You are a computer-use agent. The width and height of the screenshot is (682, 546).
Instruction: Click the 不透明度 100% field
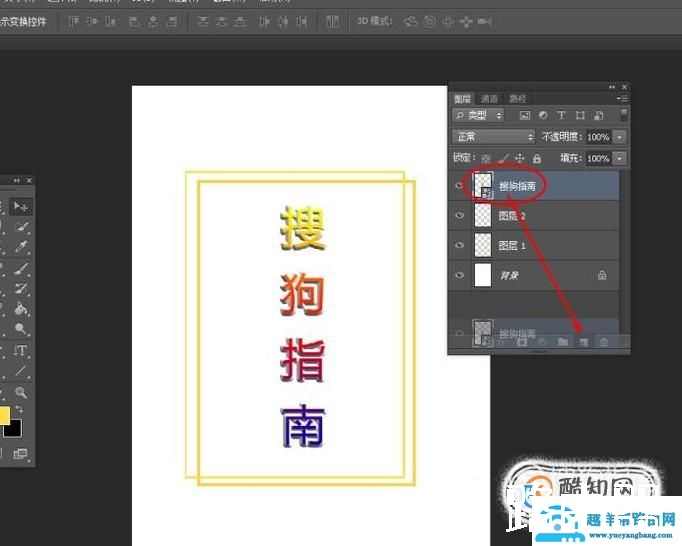tap(598, 137)
